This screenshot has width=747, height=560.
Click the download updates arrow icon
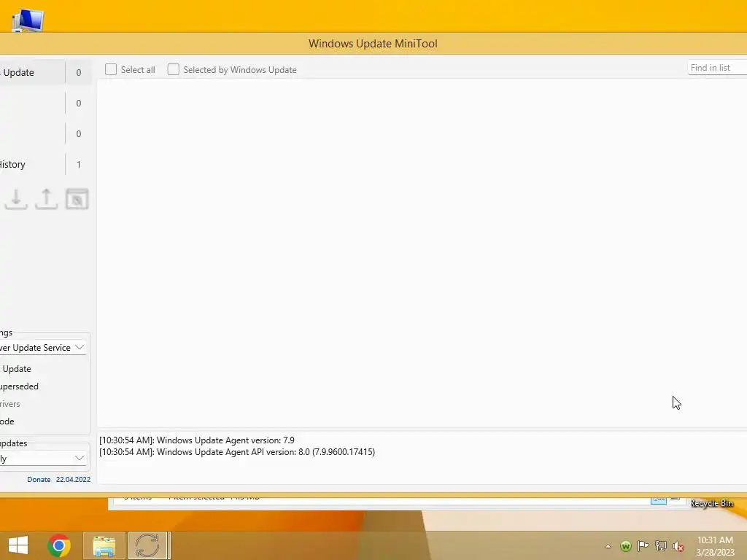point(16,199)
